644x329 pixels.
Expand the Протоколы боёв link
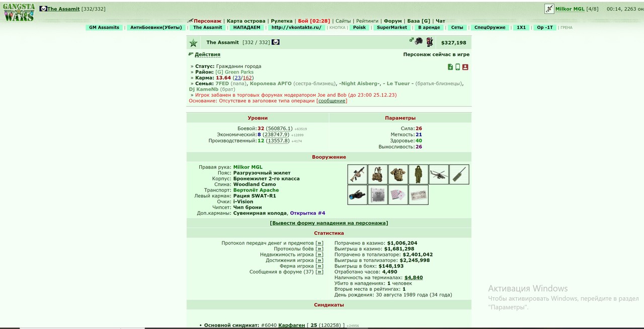(x=319, y=249)
